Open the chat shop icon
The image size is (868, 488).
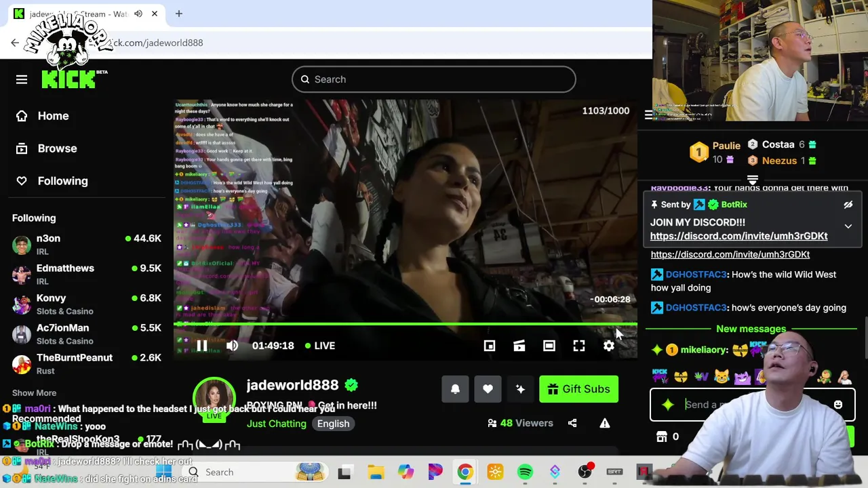point(663,437)
